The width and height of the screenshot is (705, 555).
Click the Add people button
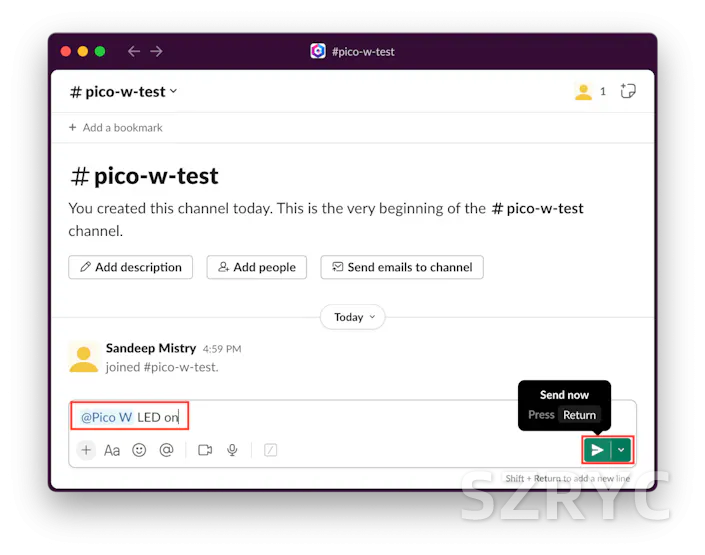click(x=256, y=267)
